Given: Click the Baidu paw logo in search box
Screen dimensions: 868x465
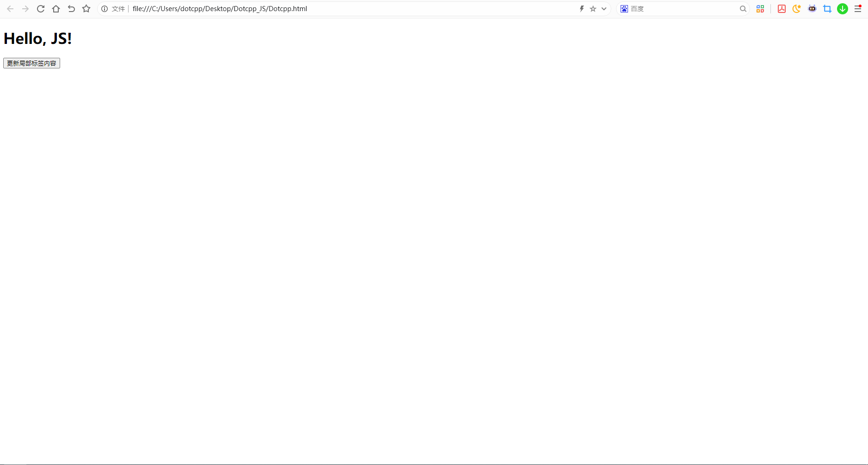Looking at the screenshot, I should [x=625, y=8].
